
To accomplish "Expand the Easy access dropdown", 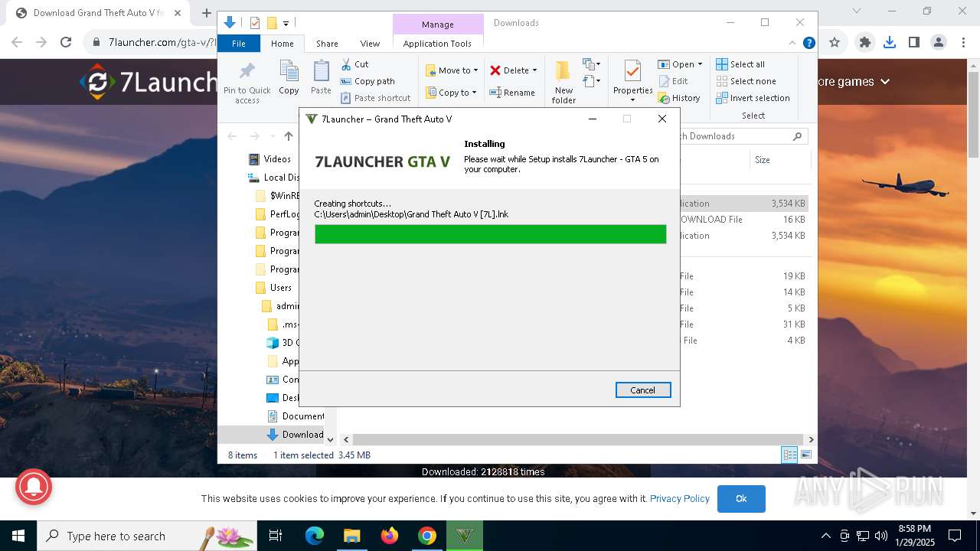I will [x=591, y=81].
